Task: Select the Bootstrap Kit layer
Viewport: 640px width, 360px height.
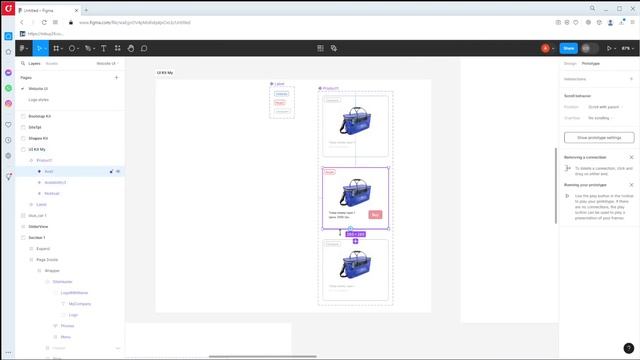Action: coord(40,116)
